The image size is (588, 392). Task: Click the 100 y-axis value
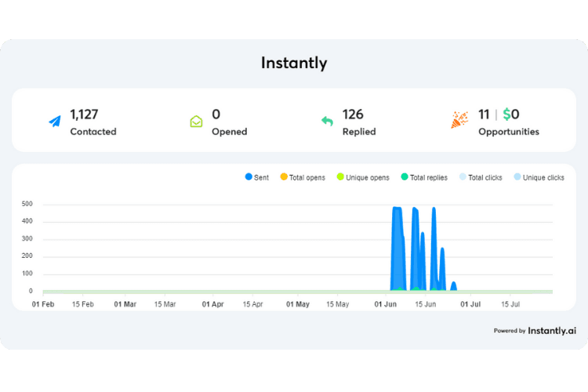pyautogui.click(x=27, y=274)
